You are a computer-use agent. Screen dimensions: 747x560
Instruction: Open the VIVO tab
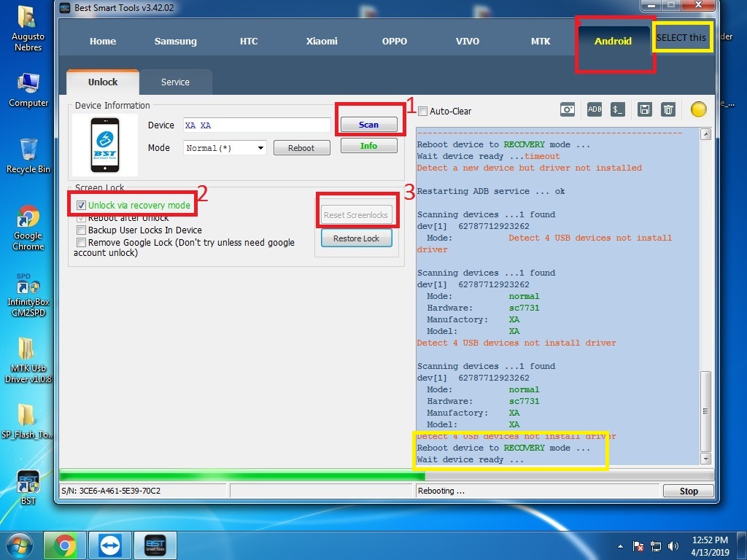(x=468, y=41)
